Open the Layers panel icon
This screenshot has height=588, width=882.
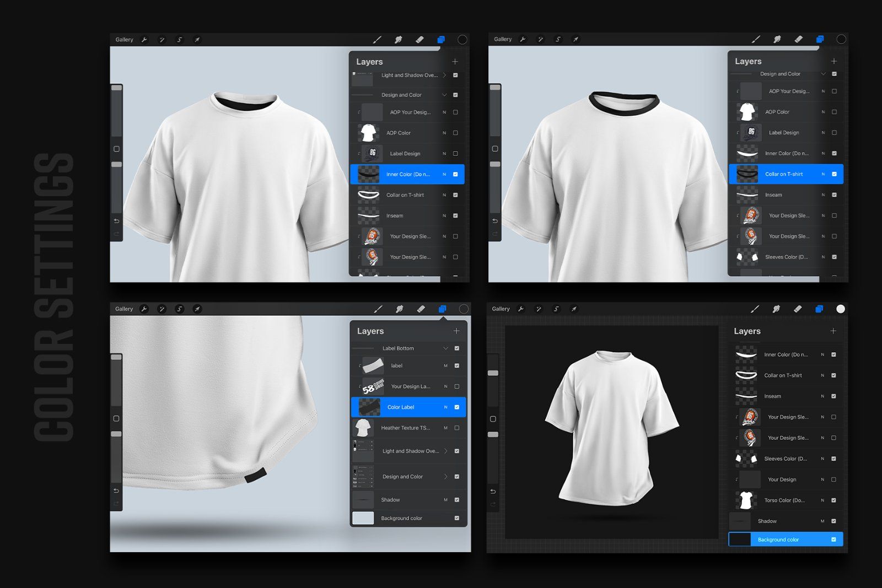(x=440, y=39)
